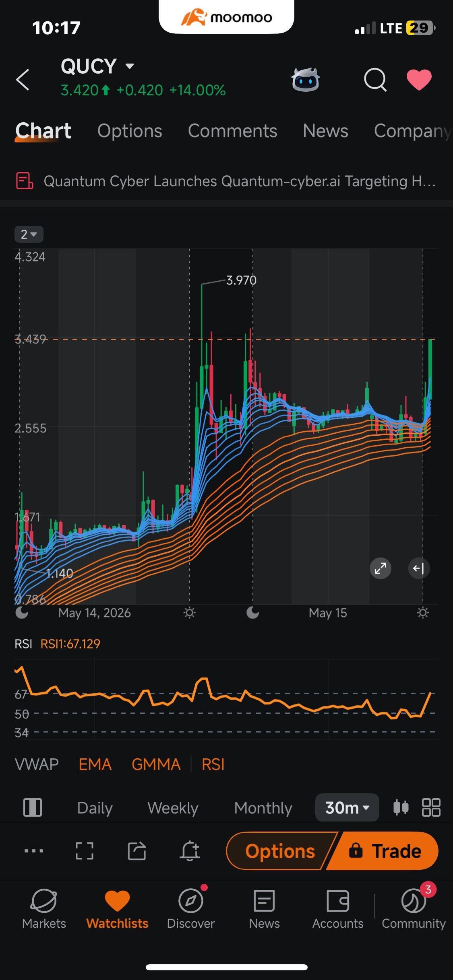This screenshot has height=980, width=453.
Task: Tap the back arrow icon
Action: pyautogui.click(x=23, y=80)
